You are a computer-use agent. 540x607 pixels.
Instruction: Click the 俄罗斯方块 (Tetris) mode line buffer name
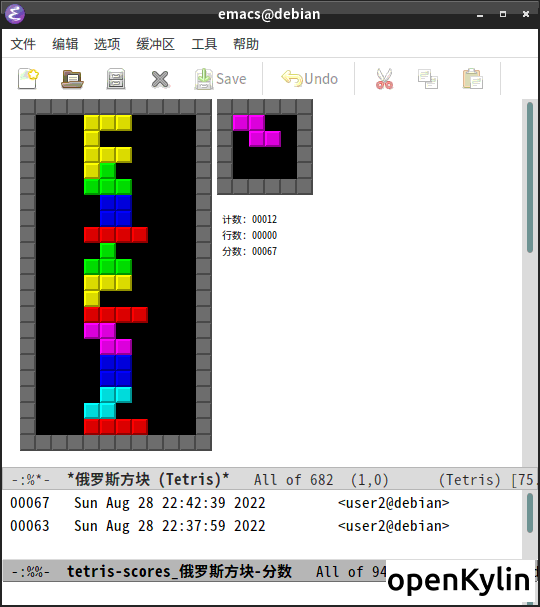[x=148, y=479]
